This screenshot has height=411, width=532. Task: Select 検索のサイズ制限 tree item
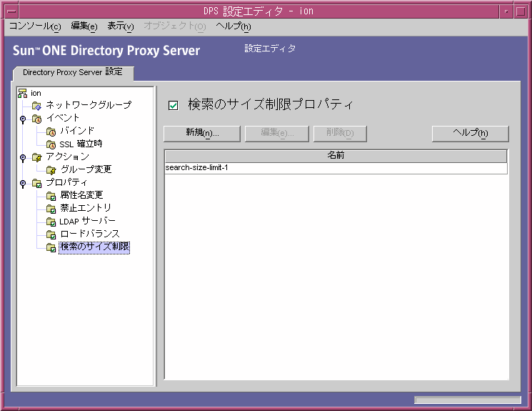[94, 247]
